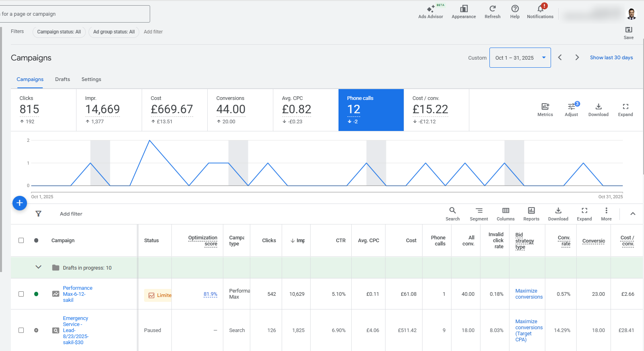Open Campaign status: All filter chip
644x351 pixels.
click(x=59, y=32)
